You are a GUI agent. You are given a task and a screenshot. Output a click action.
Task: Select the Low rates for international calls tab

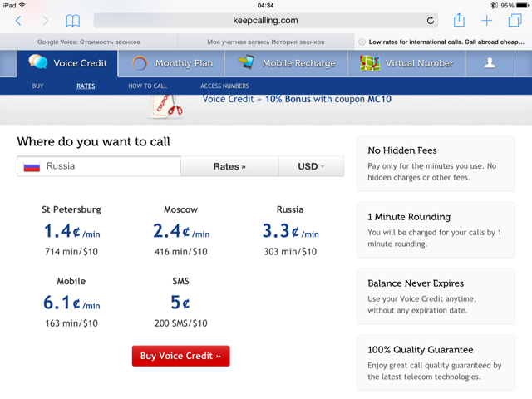pyautogui.click(x=443, y=42)
